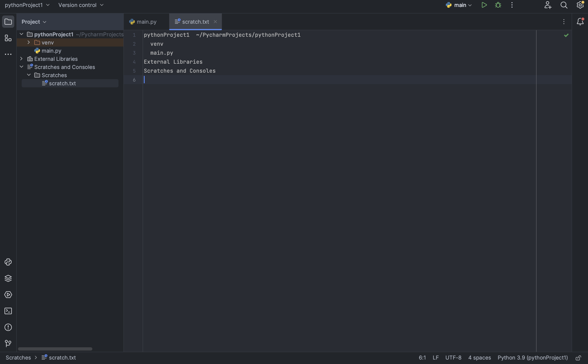
Task: Show more tool windows via ellipsis icon
Action: pos(8,54)
